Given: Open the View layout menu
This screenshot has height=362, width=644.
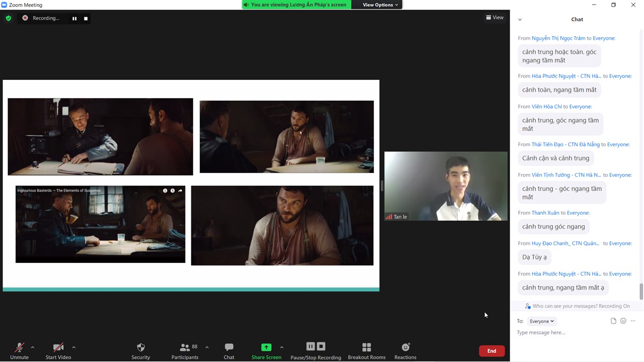Looking at the screenshot, I should (495, 18).
